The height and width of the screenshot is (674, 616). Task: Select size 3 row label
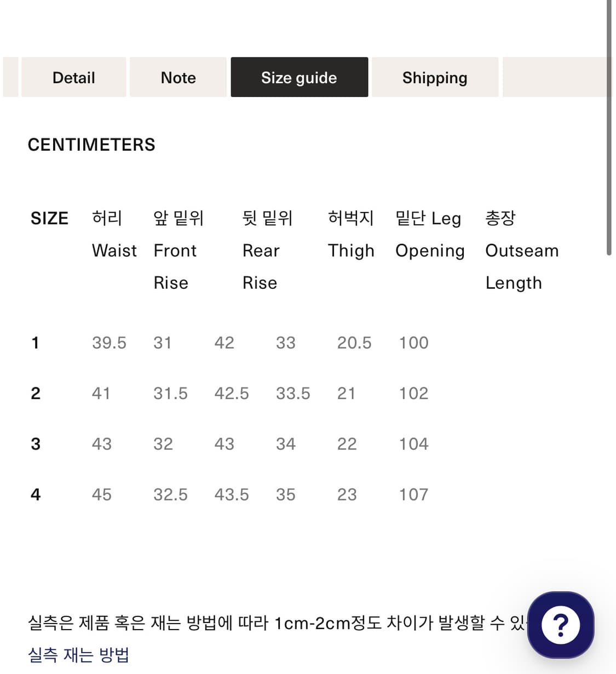(36, 444)
